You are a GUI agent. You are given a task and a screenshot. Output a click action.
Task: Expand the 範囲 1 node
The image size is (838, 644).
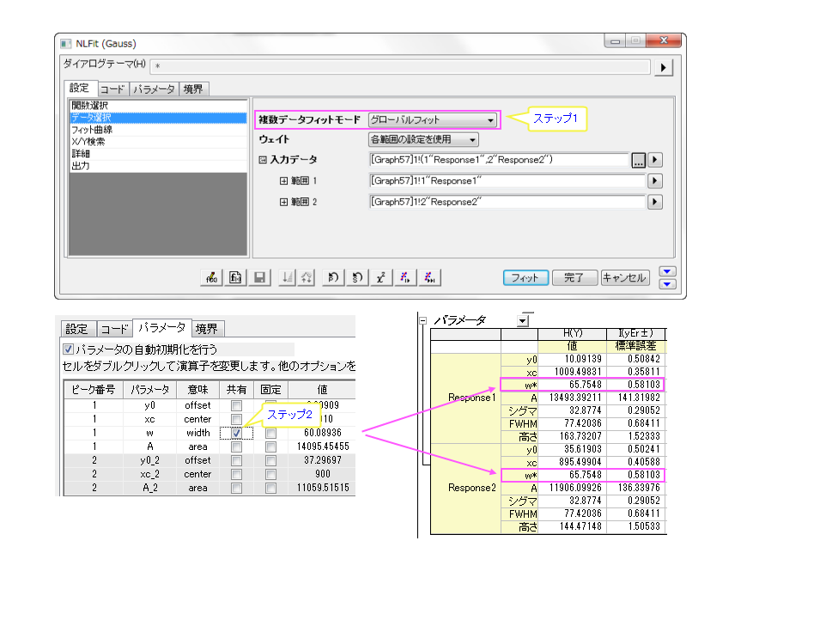click(284, 181)
